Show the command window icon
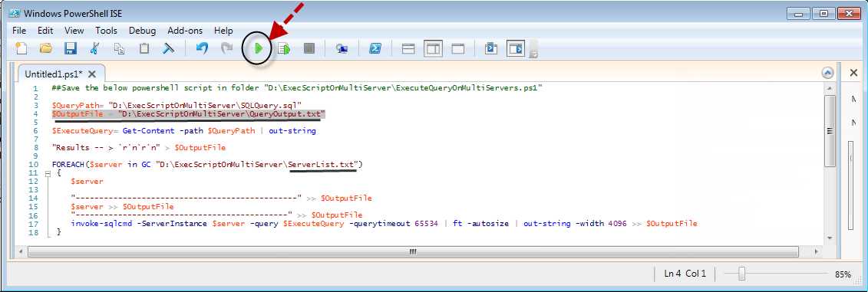Screen dimensions: 868x292 tap(490, 49)
